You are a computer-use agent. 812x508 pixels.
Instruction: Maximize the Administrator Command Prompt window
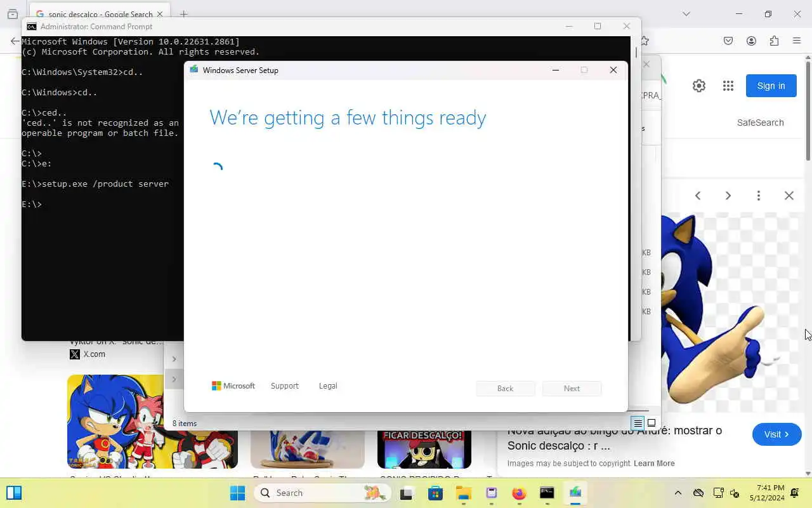tap(598, 26)
